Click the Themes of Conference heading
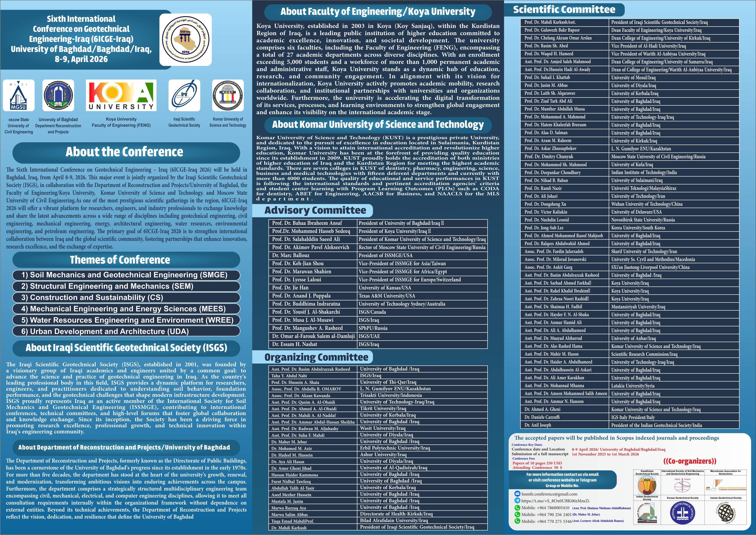The width and height of the screenshot is (756, 535). (x=120, y=260)
